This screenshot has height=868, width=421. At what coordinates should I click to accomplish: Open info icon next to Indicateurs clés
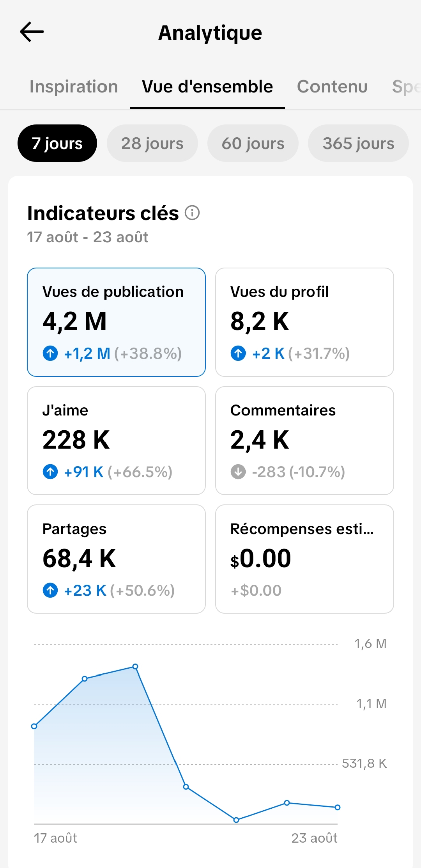[192, 213]
